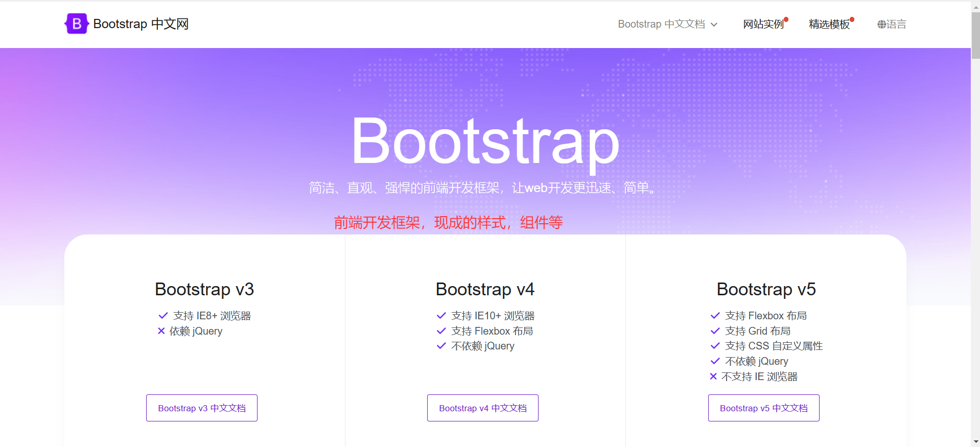Click the Bootstrap v4 heading
Viewport: 980px width, 447px height.
click(485, 289)
